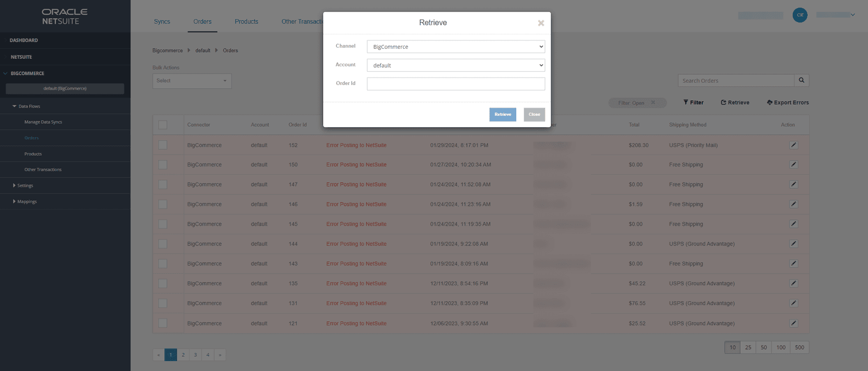The image size is (868, 371).
Task: Click the CK user avatar
Action: click(x=800, y=15)
